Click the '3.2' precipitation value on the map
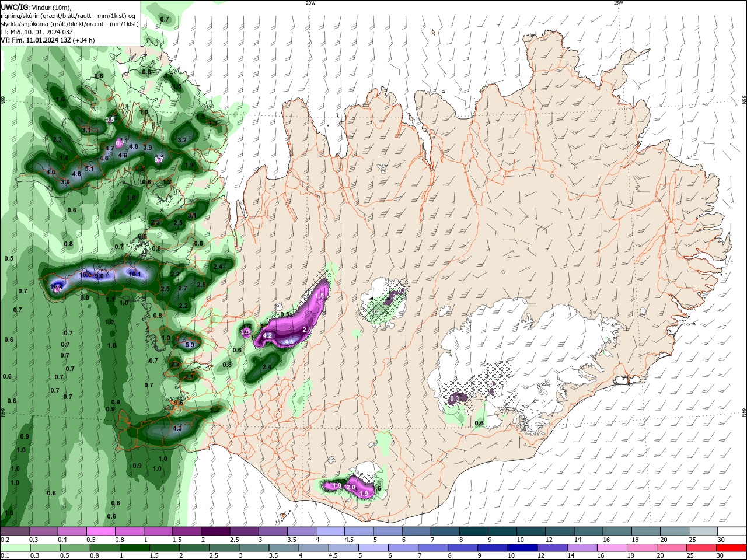Viewport: 747px width, 560px height. [x=182, y=140]
